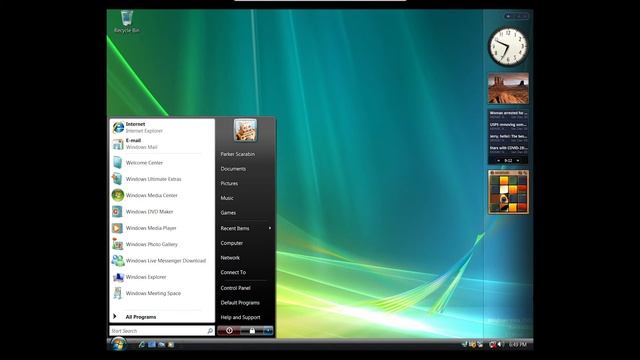Click sidebar controls at top of Sidebar
This screenshot has height=360, width=640.
point(516,16)
